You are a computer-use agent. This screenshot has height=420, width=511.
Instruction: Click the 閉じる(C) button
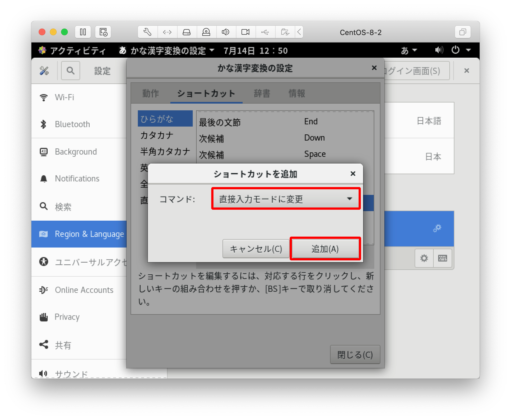tap(355, 355)
